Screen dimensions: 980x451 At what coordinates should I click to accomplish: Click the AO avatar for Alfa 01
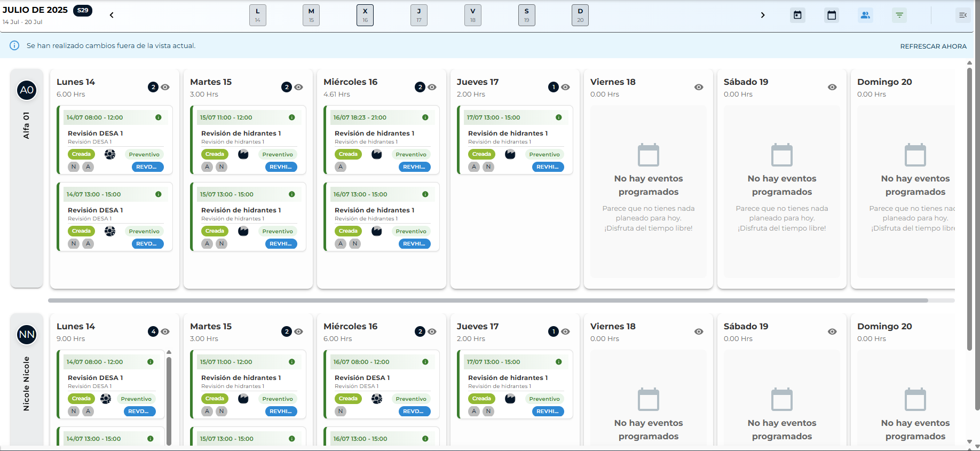[27, 90]
